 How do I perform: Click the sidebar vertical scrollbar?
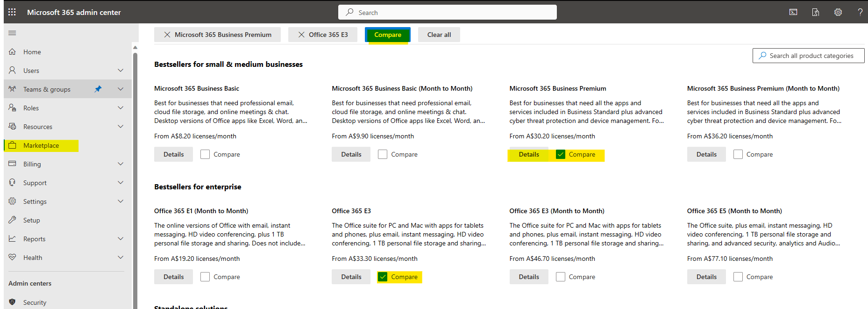point(135,180)
